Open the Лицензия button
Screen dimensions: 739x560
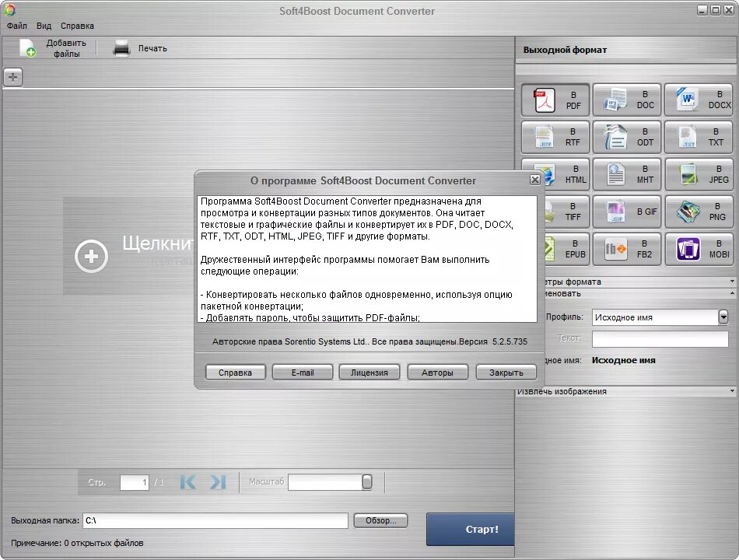click(369, 373)
